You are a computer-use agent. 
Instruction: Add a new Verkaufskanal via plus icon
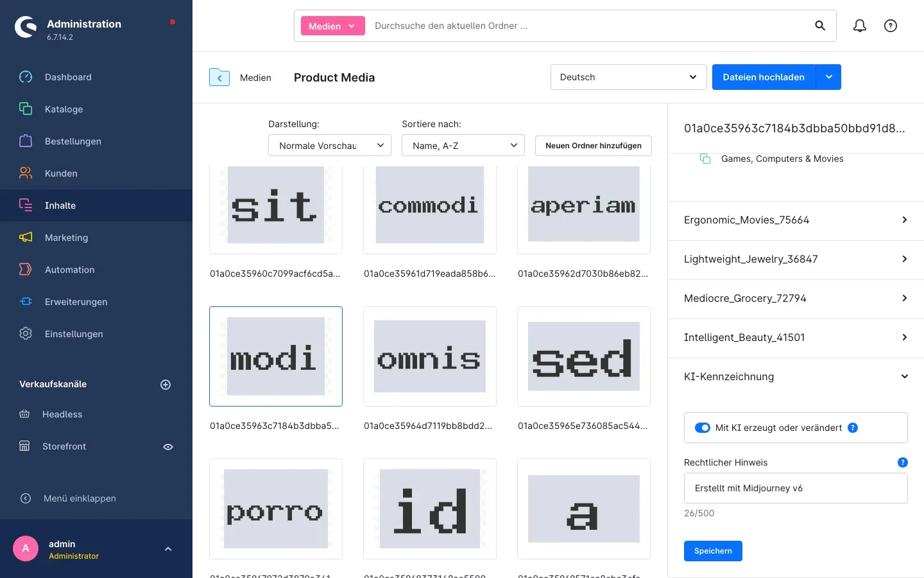tap(166, 385)
